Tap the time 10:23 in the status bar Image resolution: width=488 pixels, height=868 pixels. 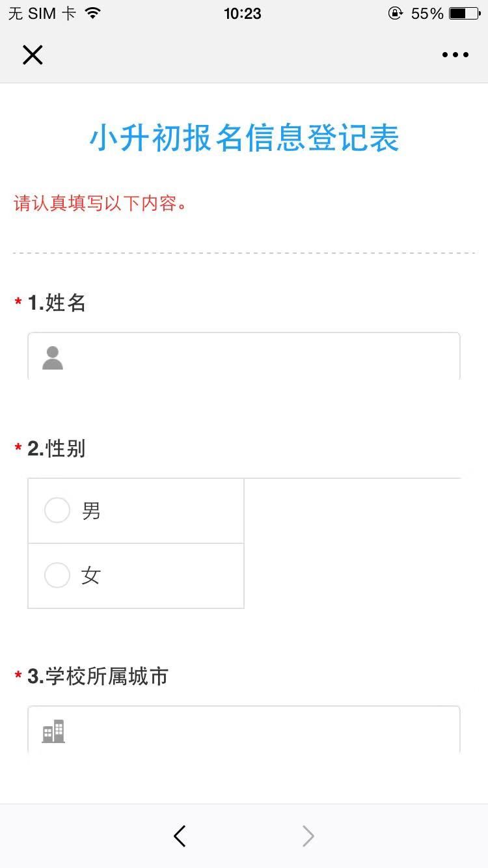243,13
